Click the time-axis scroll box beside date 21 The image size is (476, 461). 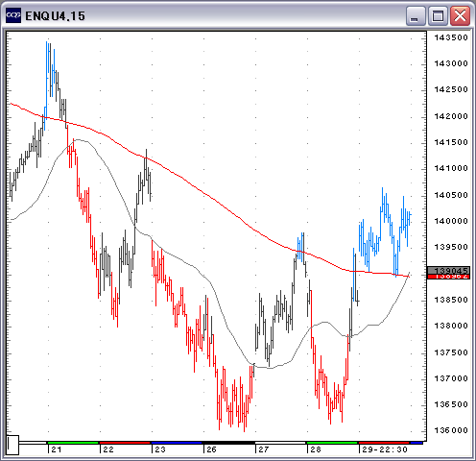pyautogui.click(x=12, y=445)
